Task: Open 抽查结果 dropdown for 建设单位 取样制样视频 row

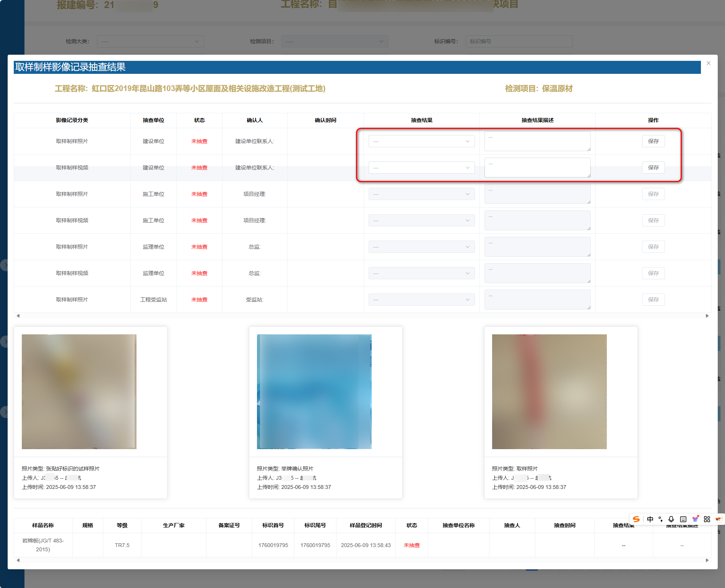Action: coord(421,168)
